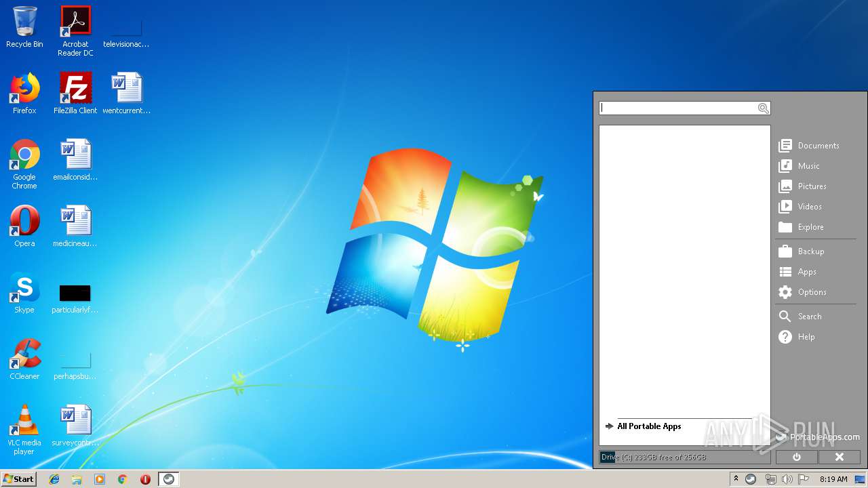Open Options in PortableApps menu
The image size is (868, 488).
pos(803,292)
